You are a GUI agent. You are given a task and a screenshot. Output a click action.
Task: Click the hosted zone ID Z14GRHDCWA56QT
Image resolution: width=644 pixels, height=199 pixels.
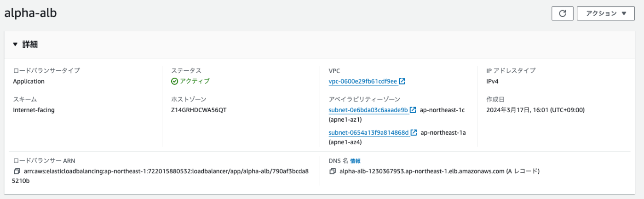198,110
